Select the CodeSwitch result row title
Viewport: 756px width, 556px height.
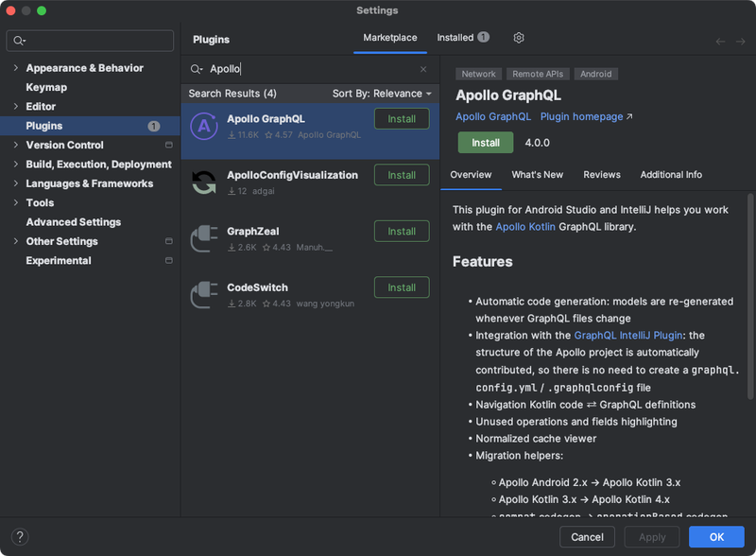pos(257,287)
